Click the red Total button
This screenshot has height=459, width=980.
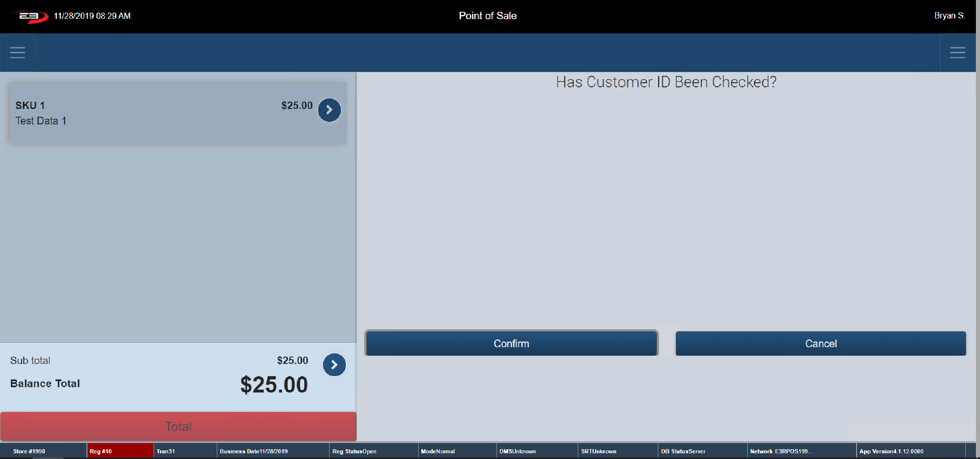coord(178,426)
